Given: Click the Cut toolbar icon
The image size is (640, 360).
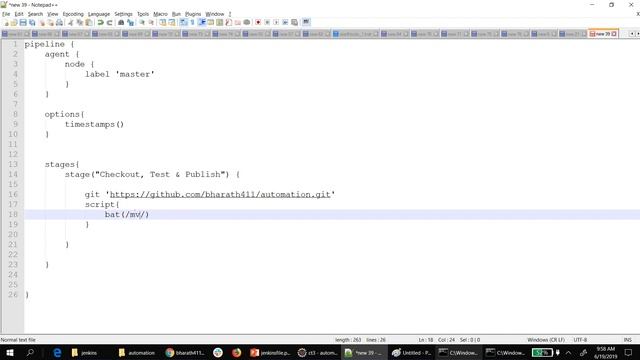Looking at the screenshot, I should point(70,22).
